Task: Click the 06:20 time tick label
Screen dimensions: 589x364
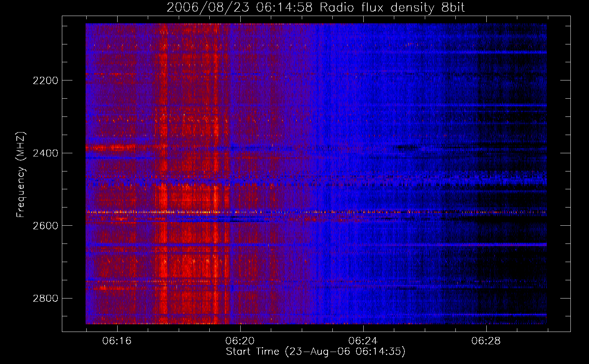Action: point(240,341)
